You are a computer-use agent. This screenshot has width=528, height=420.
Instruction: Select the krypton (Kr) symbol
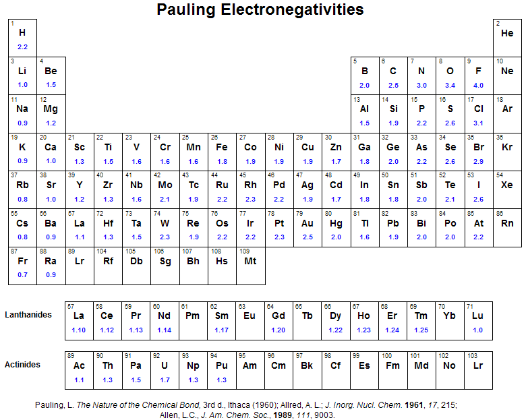pos(507,147)
